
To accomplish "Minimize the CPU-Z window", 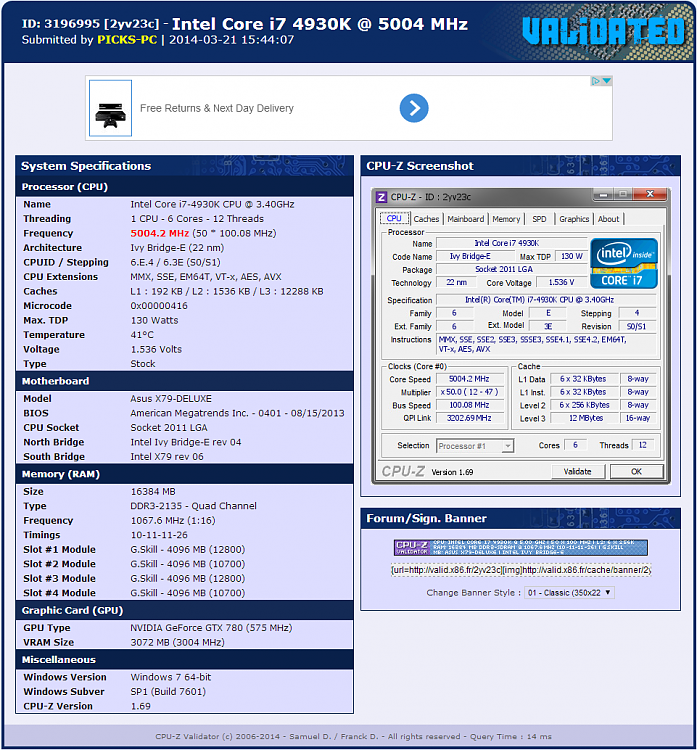I will 604,195.
